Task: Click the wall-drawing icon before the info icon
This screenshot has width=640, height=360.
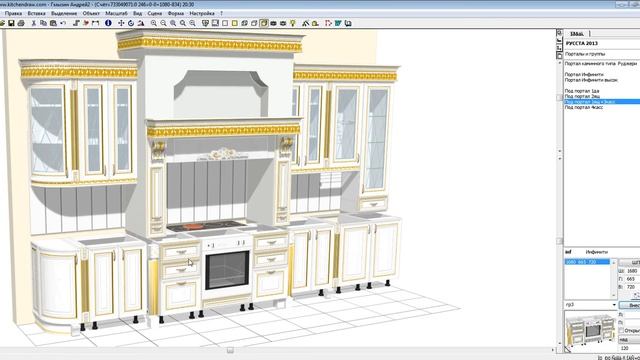Action: [96, 23]
